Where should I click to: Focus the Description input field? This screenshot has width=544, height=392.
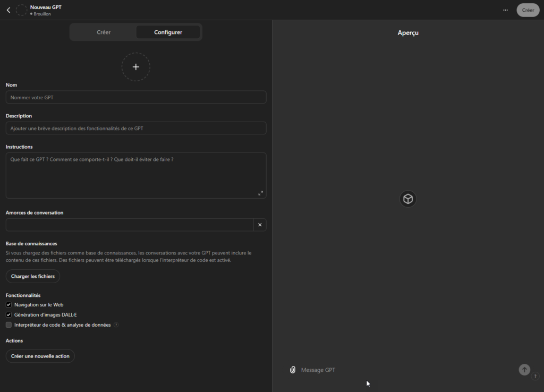pyautogui.click(x=136, y=128)
